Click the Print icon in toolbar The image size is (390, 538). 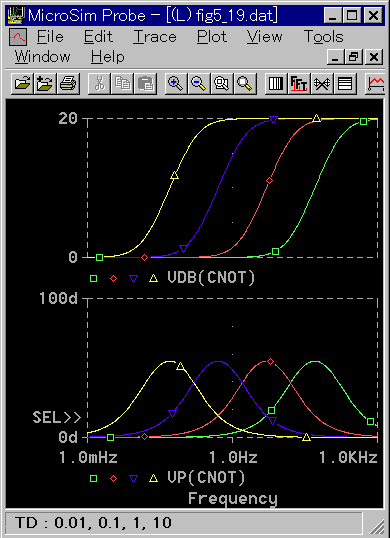click(x=69, y=83)
